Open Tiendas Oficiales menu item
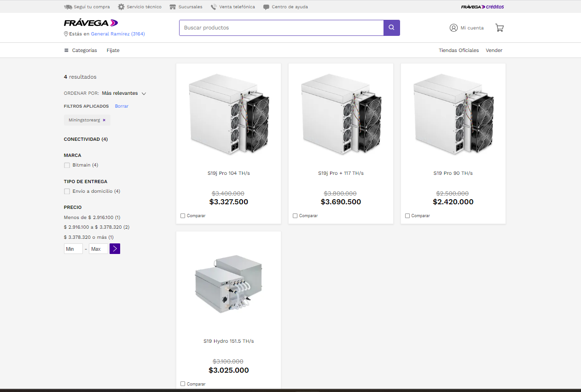The width and height of the screenshot is (581, 392). [x=459, y=51]
